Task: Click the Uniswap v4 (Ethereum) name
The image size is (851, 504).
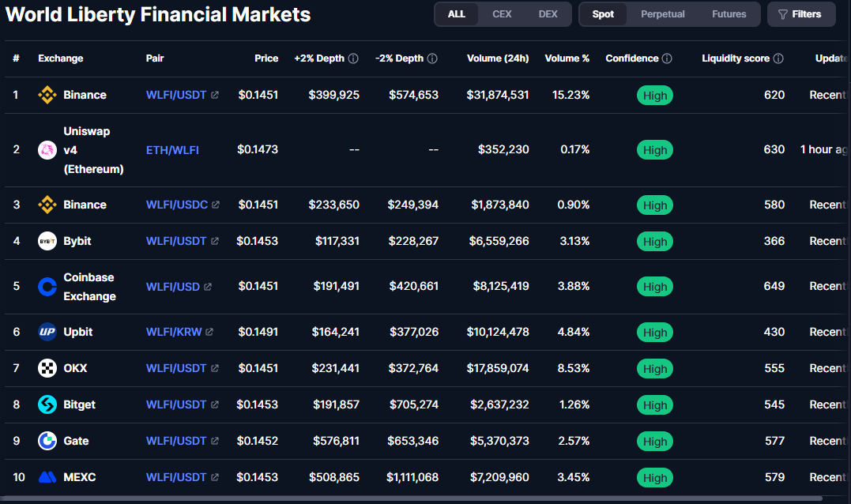Action: pyautogui.click(x=93, y=150)
